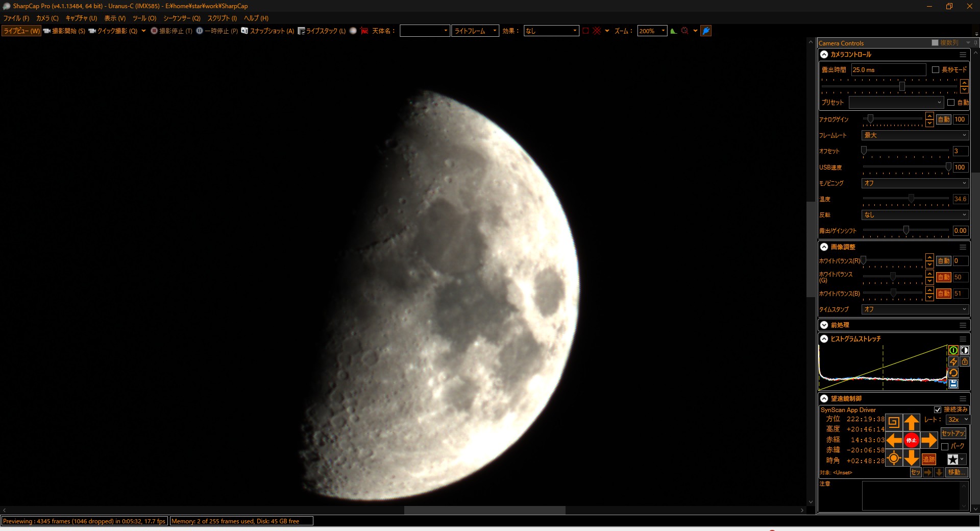
Task: Click the 露出時間 25.0 ms input field
Action: pyautogui.click(x=889, y=70)
